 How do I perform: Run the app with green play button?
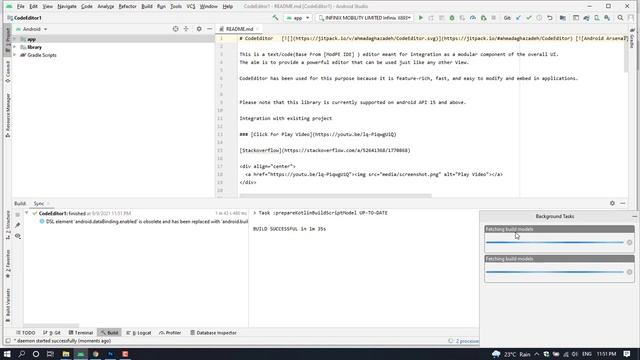tap(421, 18)
